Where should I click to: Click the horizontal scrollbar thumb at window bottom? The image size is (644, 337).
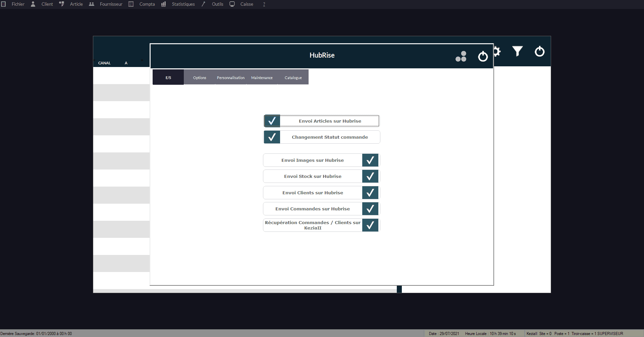[x=399, y=289]
